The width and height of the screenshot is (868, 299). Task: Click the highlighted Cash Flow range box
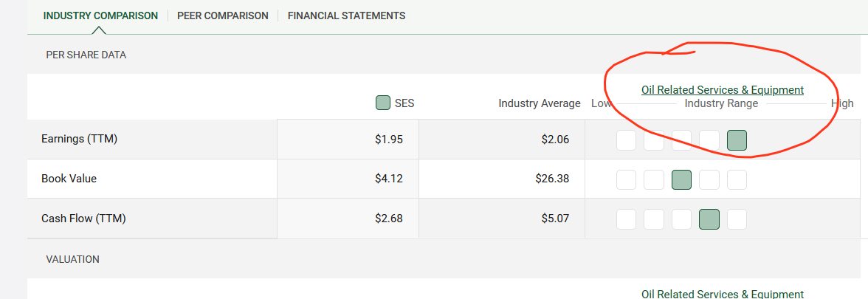[709, 219]
